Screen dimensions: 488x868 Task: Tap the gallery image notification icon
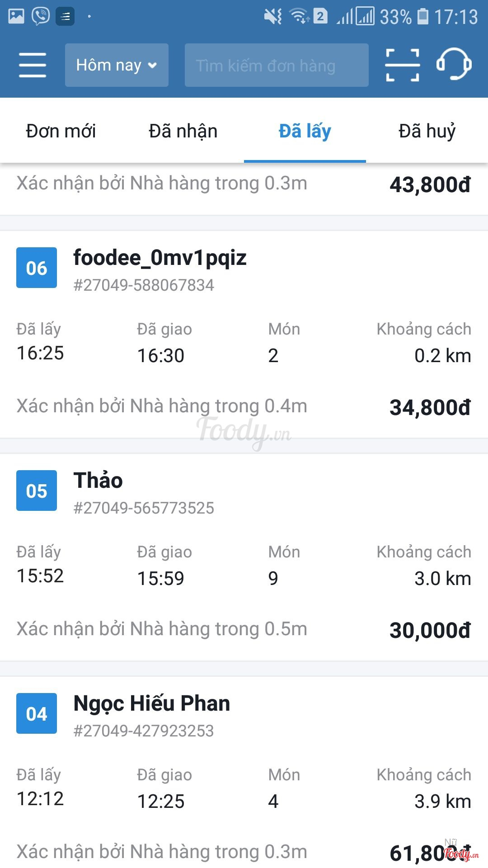[x=16, y=17]
